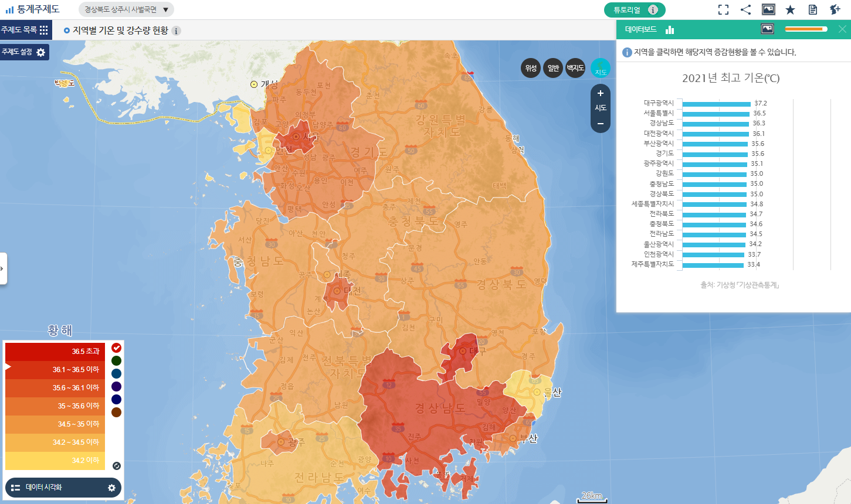
Task: Expand the left side panel arrow
Action: tap(3, 268)
